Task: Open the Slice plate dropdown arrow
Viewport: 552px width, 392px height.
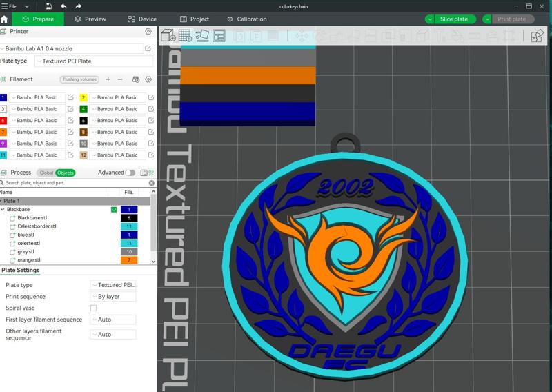Action: click(429, 19)
